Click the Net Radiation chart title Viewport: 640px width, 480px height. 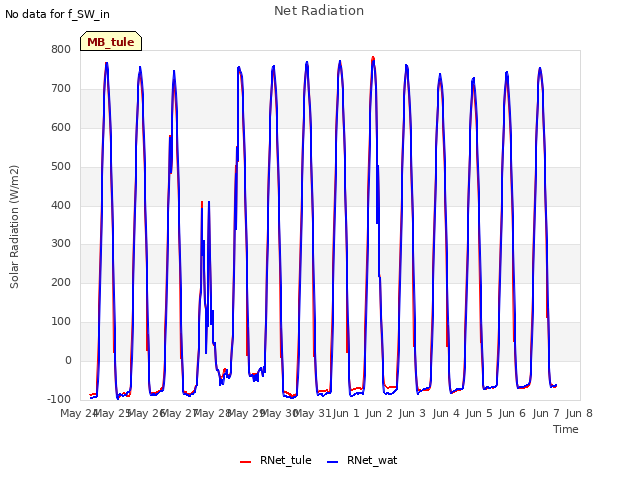point(319,11)
